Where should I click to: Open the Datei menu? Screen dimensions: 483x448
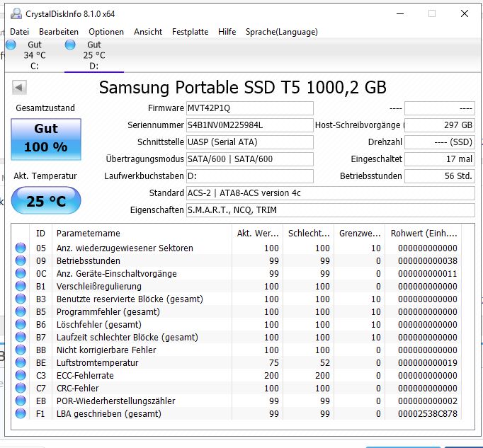click(19, 32)
